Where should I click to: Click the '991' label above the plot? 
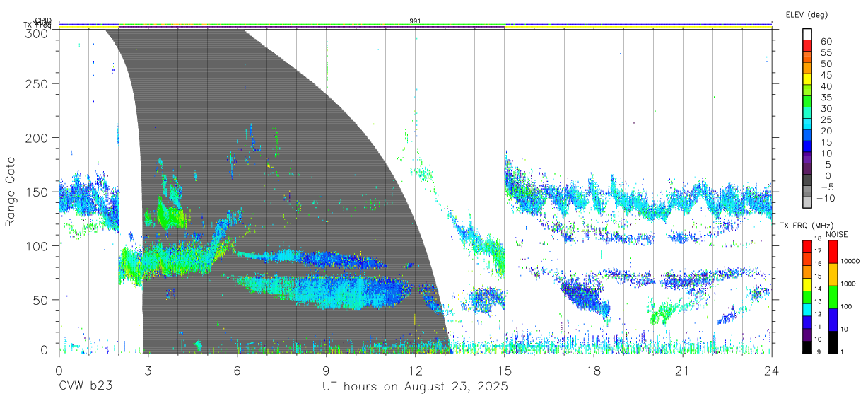pos(415,21)
